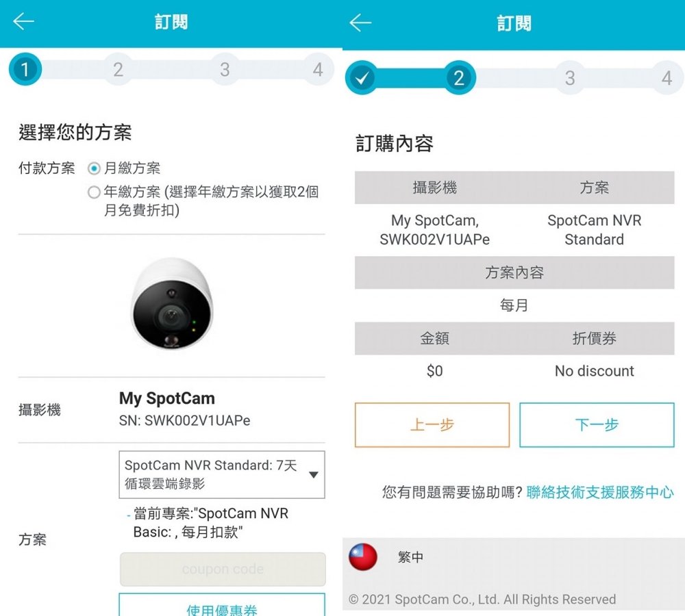Screen dimensions: 685x616
Task: Click step 2 circle on left screen
Action: 118,69
